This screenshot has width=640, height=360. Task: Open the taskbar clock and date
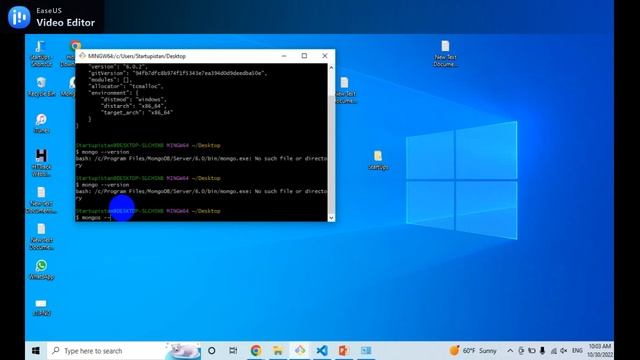pos(599,351)
